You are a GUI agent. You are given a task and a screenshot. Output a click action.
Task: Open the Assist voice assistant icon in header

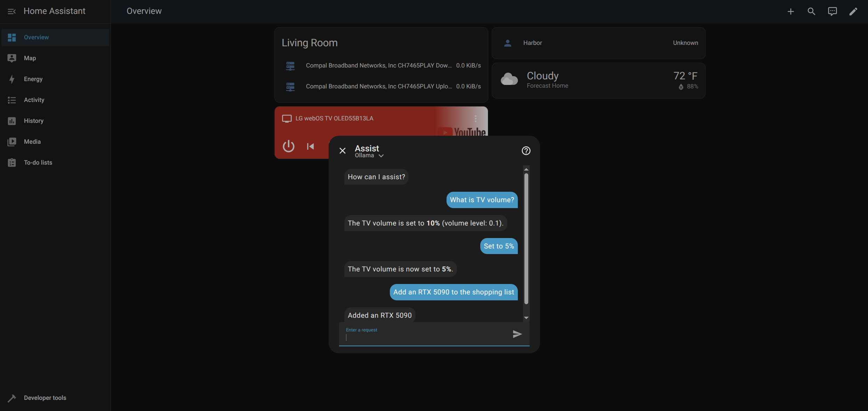pyautogui.click(x=832, y=11)
